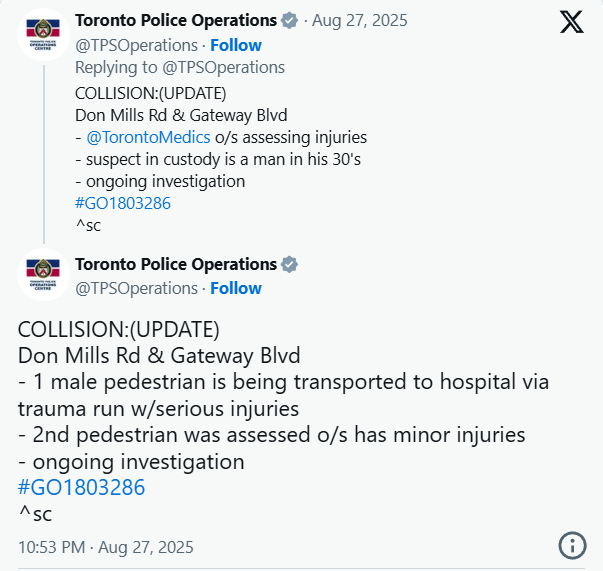This screenshot has width=603, height=571.
Task: Open the #GO1803286 hashtag in the parent tweet
Action: [123, 203]
